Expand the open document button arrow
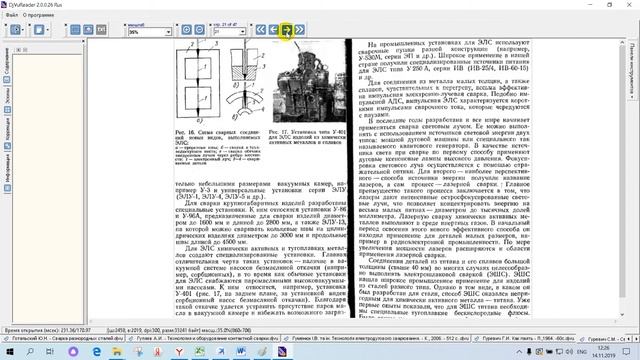The width and height of the screenshot is (640, 360). pyautogui.click(x=22, y=30)
